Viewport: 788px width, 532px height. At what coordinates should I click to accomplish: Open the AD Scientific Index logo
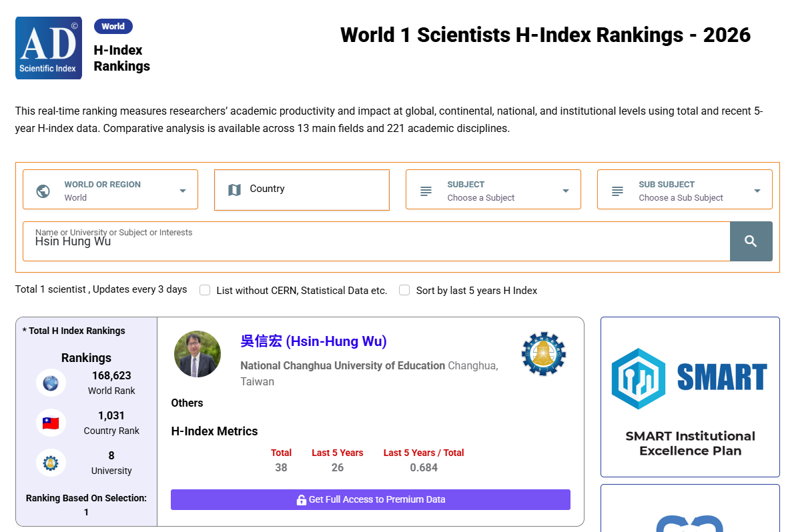(x=49, y=48)
